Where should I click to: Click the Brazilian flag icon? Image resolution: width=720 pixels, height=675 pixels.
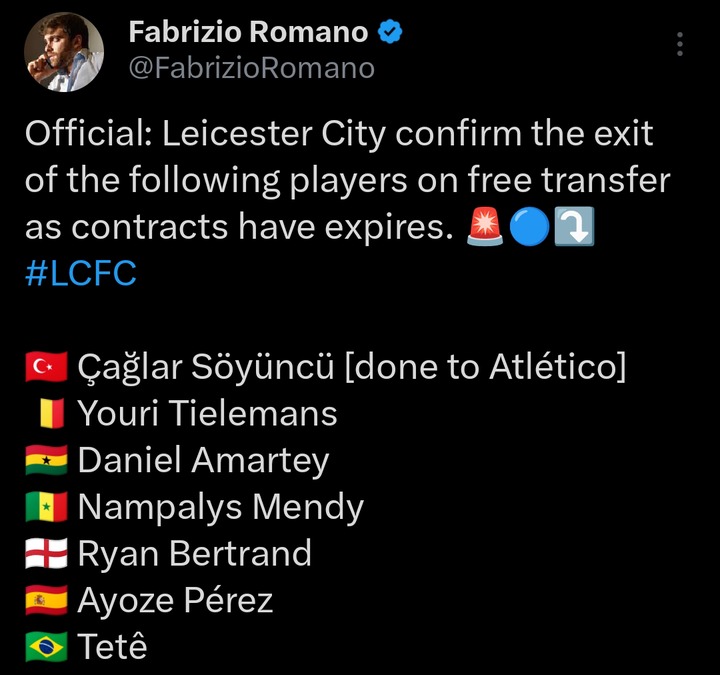click(x=46, y=647)
